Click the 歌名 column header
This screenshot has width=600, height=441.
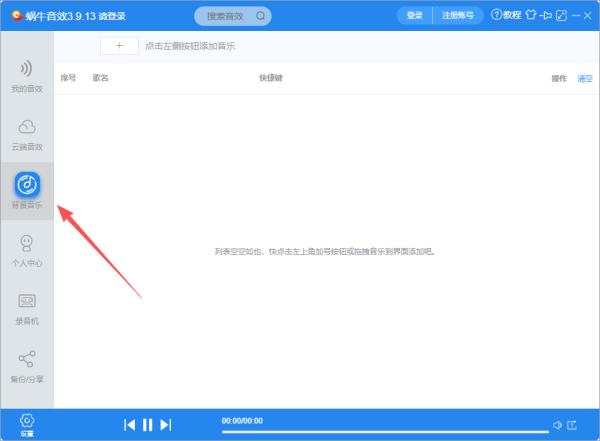click(101, 78)
